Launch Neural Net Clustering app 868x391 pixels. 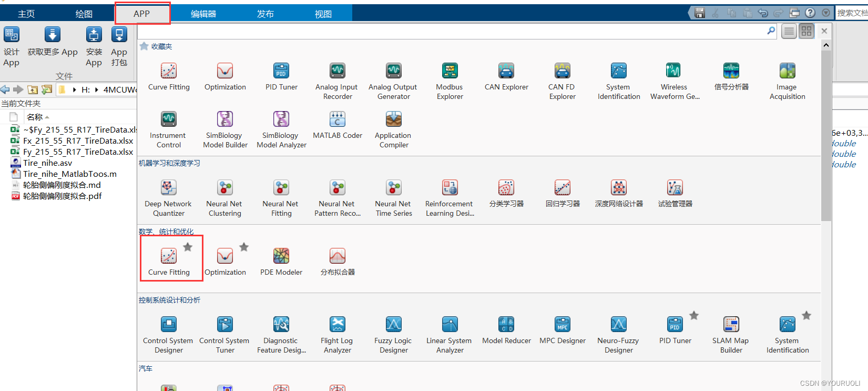coord(225,198)
